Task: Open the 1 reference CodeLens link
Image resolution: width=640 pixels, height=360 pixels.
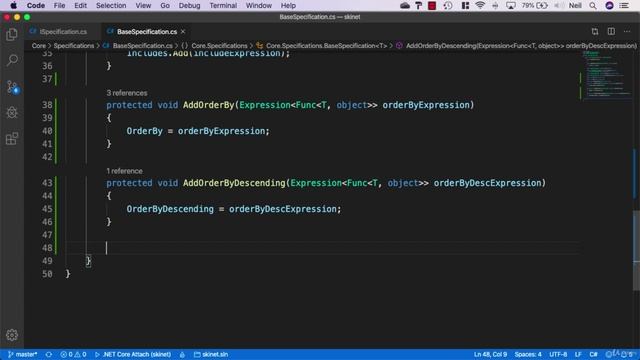Action: (x=124, y=171)
